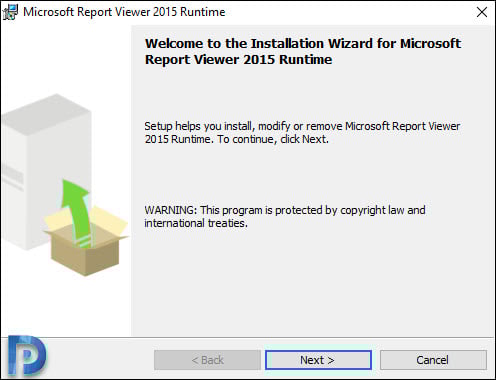Click the separator line above the buttons

247,337
